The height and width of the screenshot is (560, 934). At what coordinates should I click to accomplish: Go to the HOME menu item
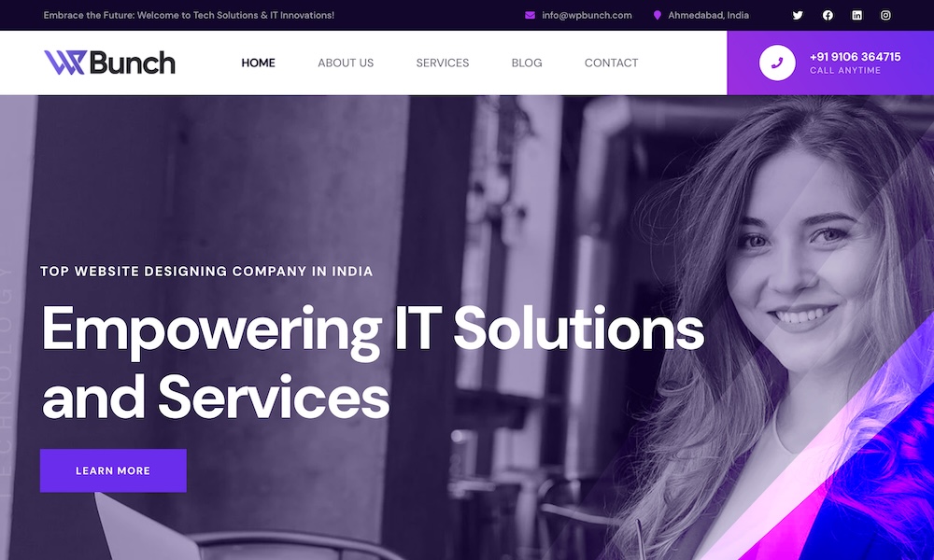pos(258,63)
